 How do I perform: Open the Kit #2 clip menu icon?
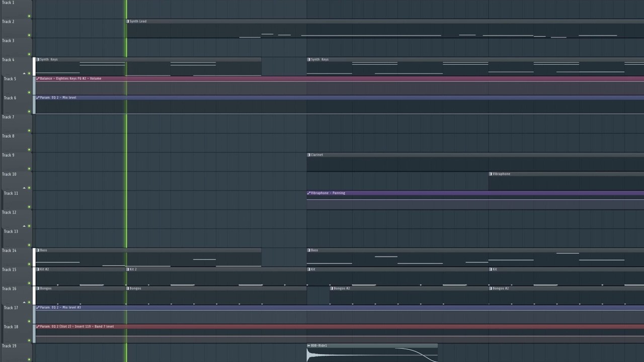pos(38,269)
